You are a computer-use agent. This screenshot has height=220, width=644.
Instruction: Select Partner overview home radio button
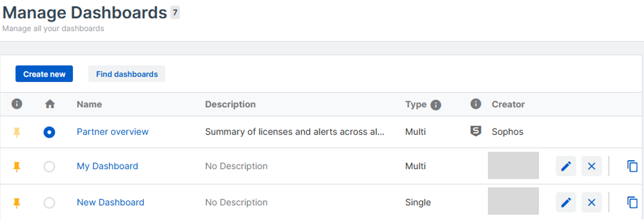(x=49, y=132)
